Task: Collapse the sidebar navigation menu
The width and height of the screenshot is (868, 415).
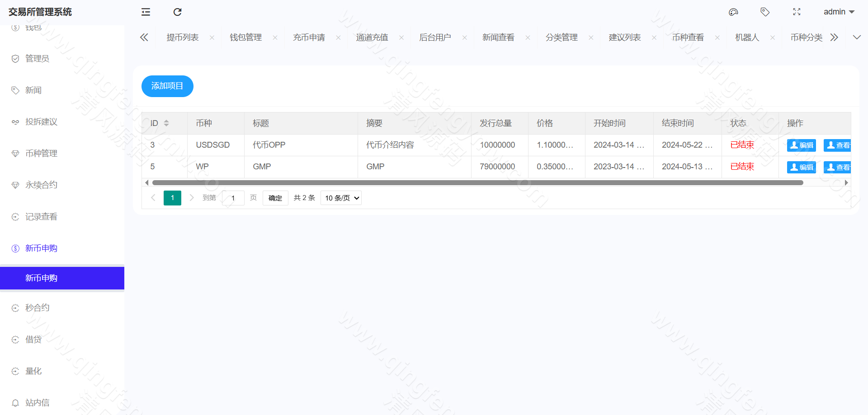Action: (145, 12)
